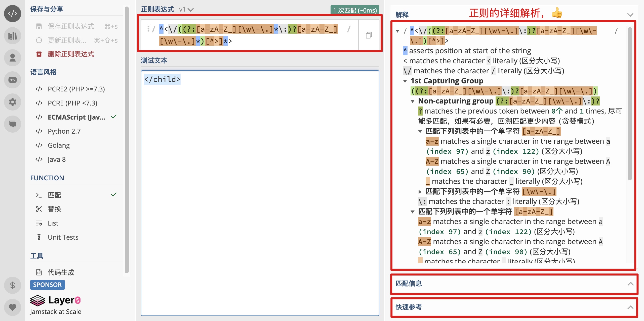Collapse the full regex explanation tree root
This screenshot has width=644, height=321.
click(x=397, y=31)
